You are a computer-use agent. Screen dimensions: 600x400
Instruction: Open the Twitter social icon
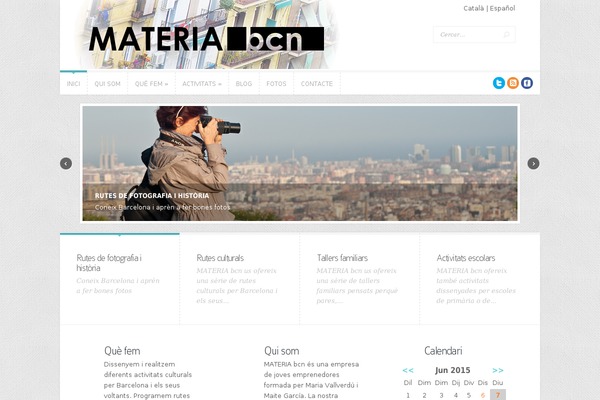[x=499, y=83]
